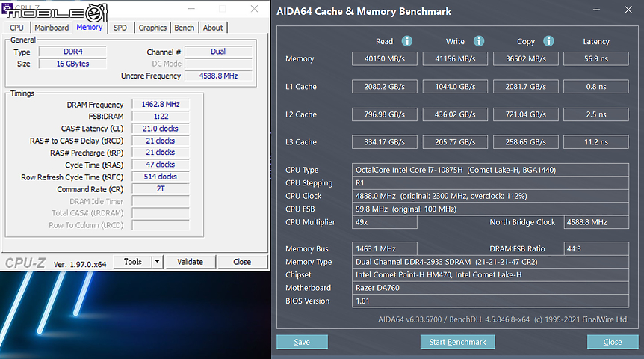Click the Memory Latency value 56.9 ns
The height and width of the screenshot is (359, 644).
(x=596, y=58)
